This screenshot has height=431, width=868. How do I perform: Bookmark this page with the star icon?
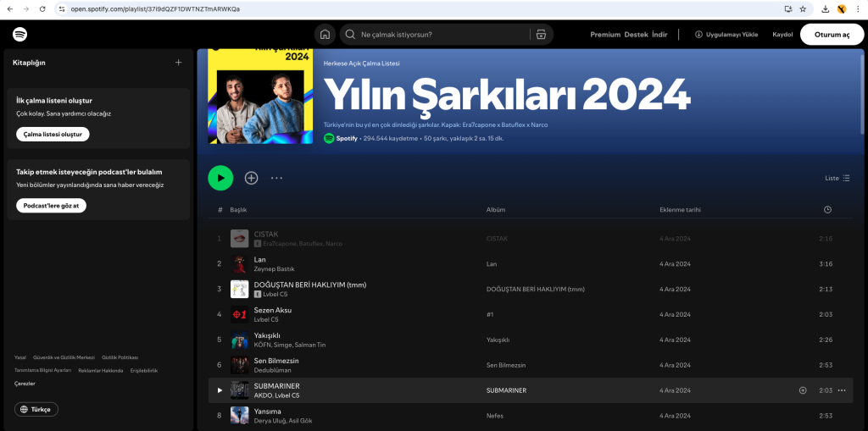[803, 8]
